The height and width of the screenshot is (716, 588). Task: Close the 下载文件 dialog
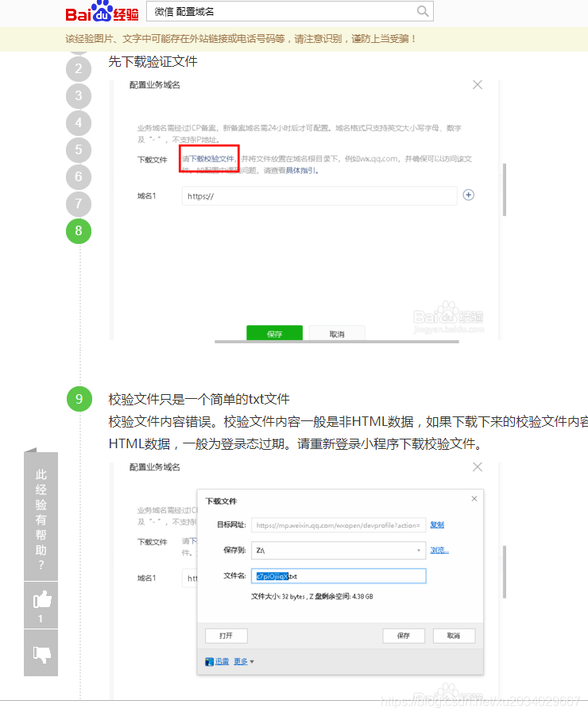[474, 498]
